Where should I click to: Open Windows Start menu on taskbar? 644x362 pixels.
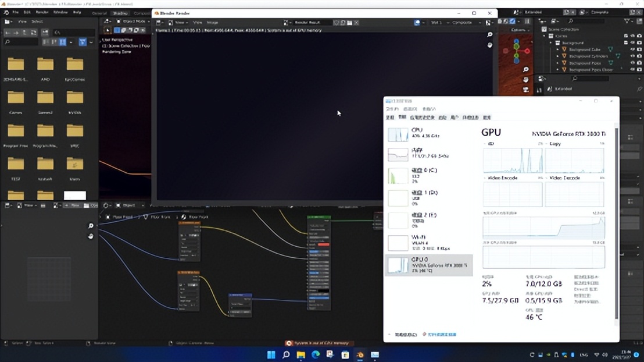click(271, 354)
